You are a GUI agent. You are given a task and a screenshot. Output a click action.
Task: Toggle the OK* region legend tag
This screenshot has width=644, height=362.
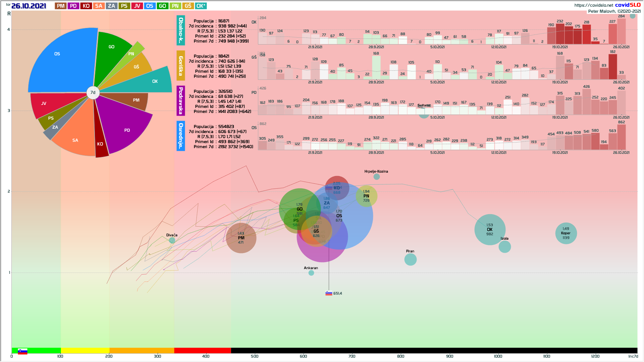[201, 6]
